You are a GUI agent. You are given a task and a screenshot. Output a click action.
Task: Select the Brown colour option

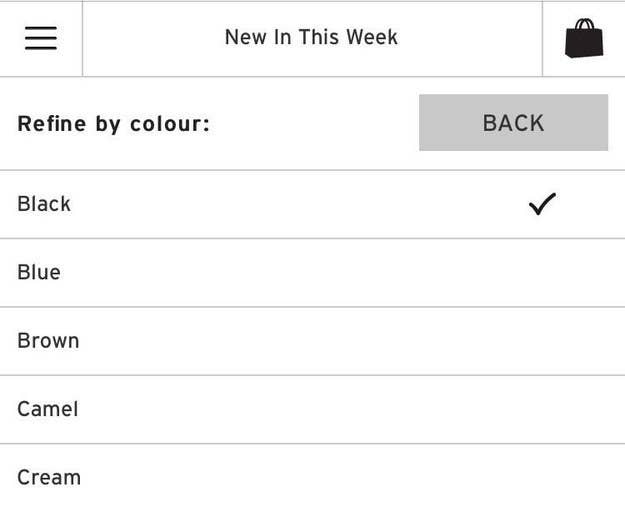click(312, 341)
